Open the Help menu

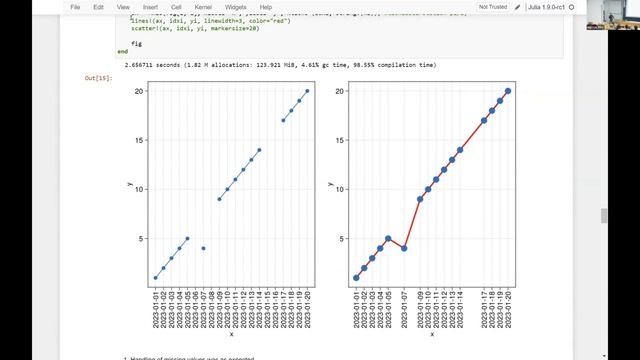[266, 7]
